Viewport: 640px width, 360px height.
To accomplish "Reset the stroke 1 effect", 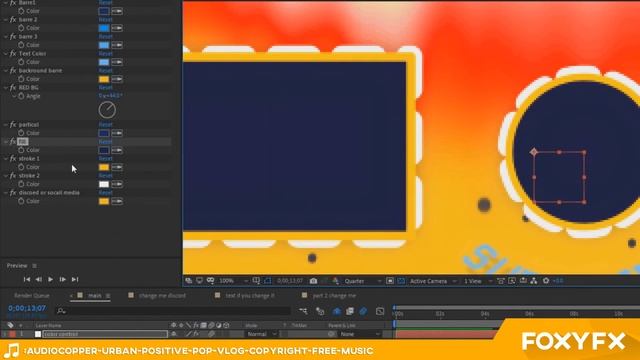I will [x=106, y=158].
